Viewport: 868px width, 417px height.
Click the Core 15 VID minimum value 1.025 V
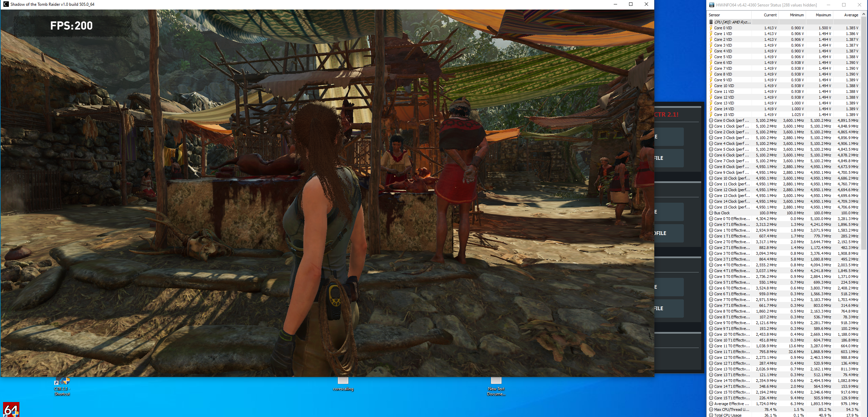(x=798, y=115)
